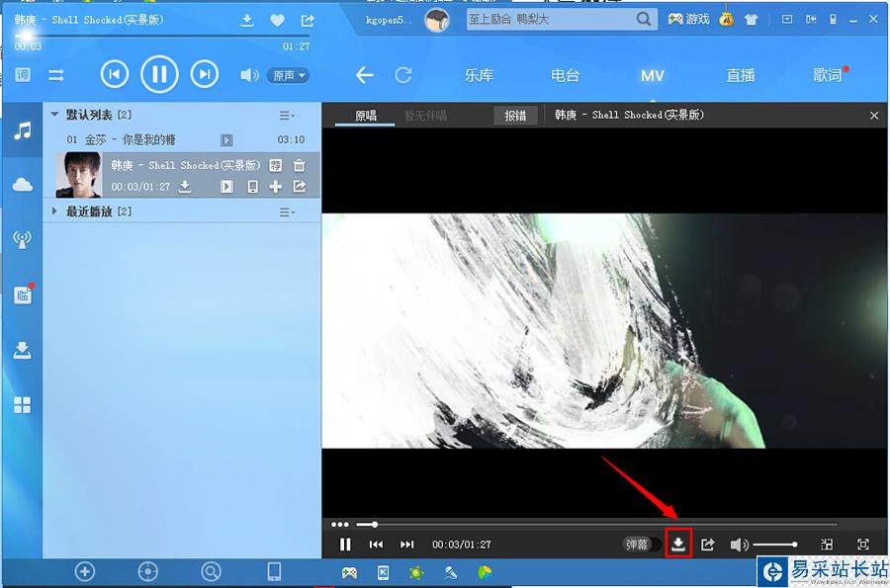Viewport: 890px width, 588px height.
Task: Enter fullscreen for the MV video
Action: pos(862,545)
